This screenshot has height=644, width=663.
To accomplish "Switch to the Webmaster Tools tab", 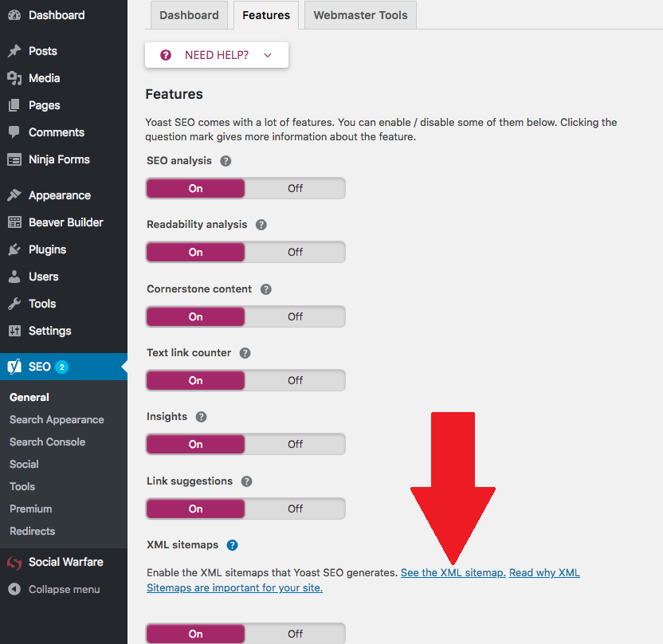I will pos(360,15).
